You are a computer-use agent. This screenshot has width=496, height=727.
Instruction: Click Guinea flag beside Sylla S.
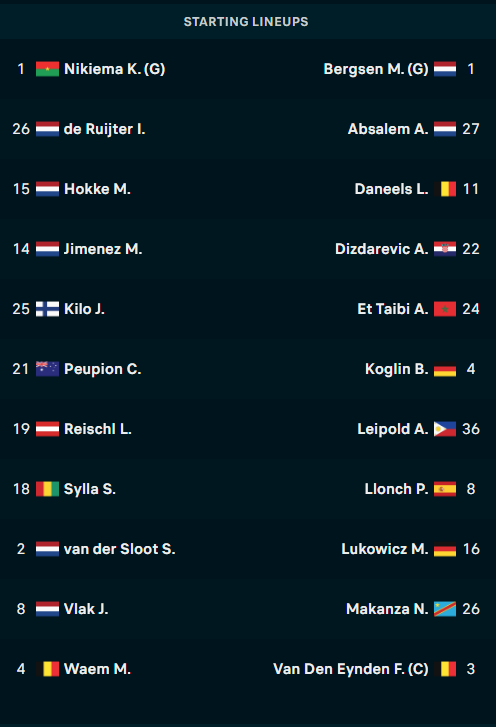tap(47, 489)
